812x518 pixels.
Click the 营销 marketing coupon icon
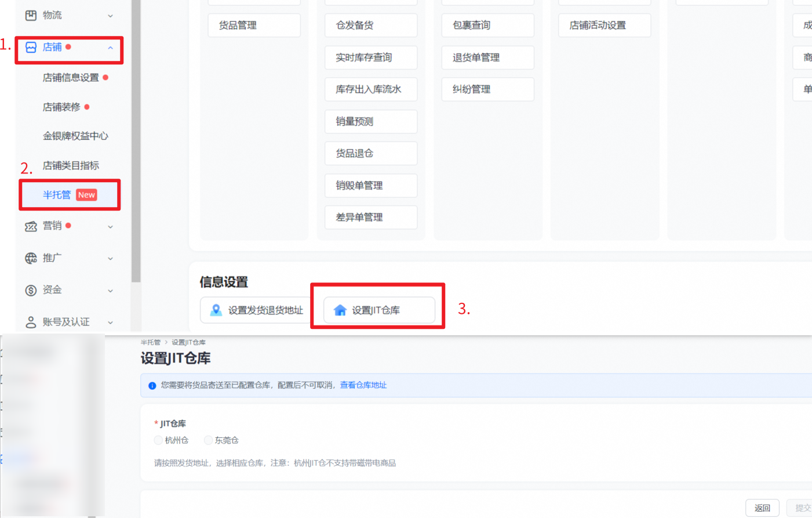tap(31, 226)
